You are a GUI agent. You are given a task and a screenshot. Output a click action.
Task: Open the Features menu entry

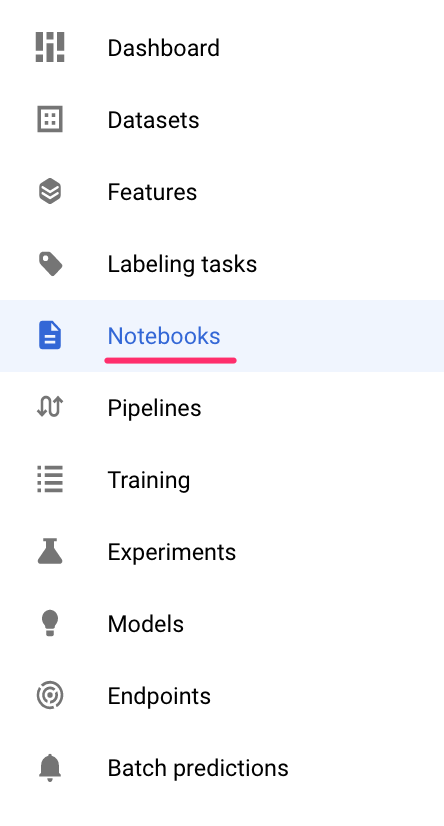pyautogui.click(x=222, y=191)
